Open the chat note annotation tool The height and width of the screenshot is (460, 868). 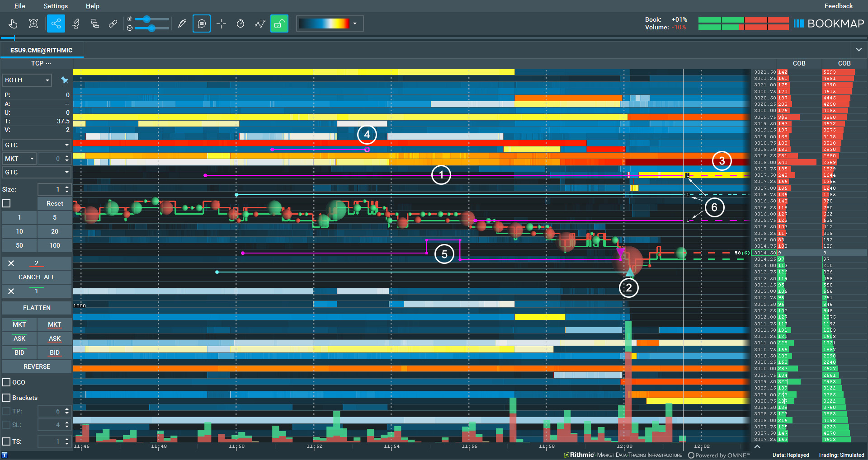pyautogui.click(x=201, y=23)
